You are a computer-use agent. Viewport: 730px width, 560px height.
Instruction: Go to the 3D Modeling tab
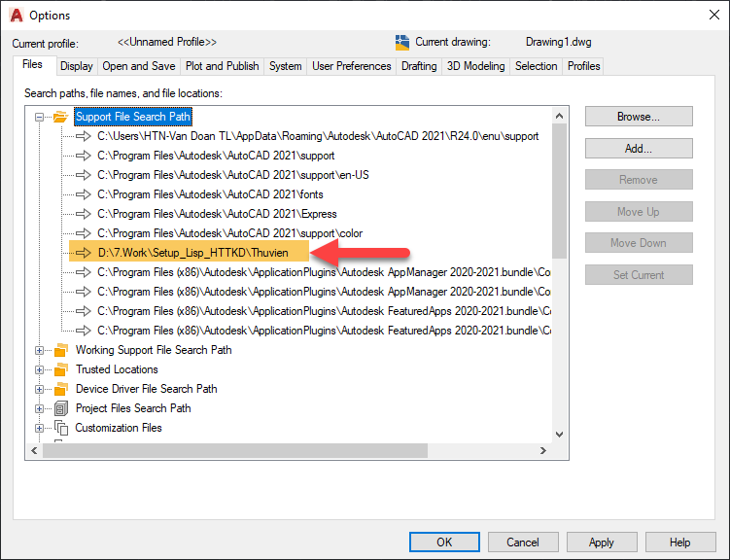(x=475, y=66)
